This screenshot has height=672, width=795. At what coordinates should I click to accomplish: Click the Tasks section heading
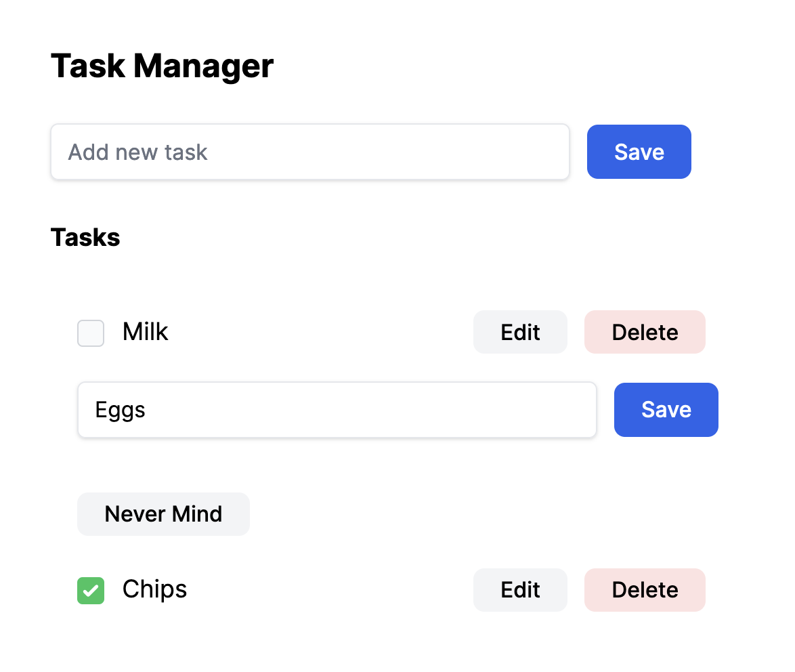click(x=85, y=237)
